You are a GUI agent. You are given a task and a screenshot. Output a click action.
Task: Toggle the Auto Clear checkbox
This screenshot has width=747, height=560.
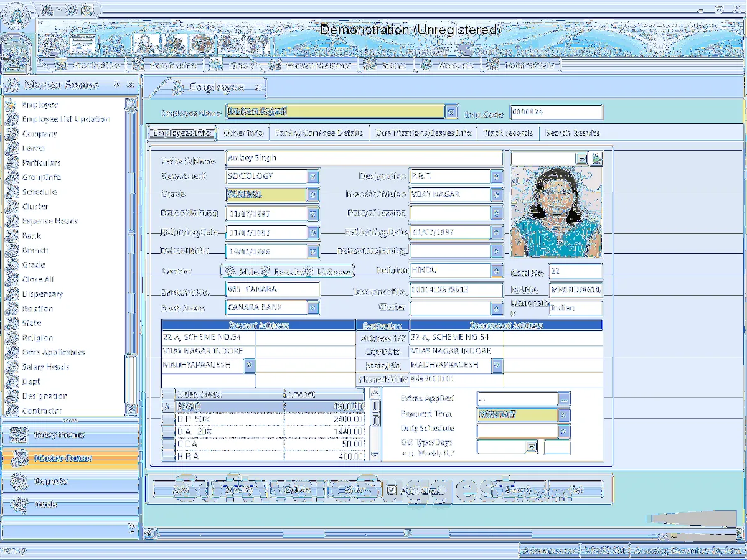(391, 490)
